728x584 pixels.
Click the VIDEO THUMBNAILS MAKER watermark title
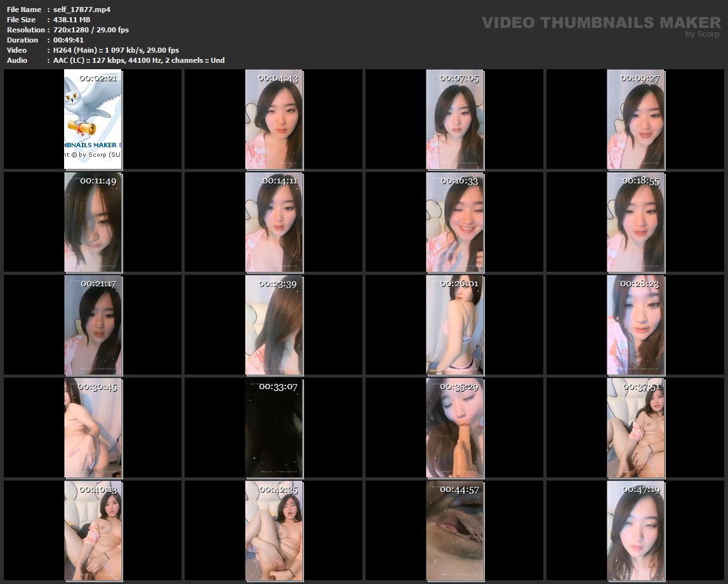[600, 22]
